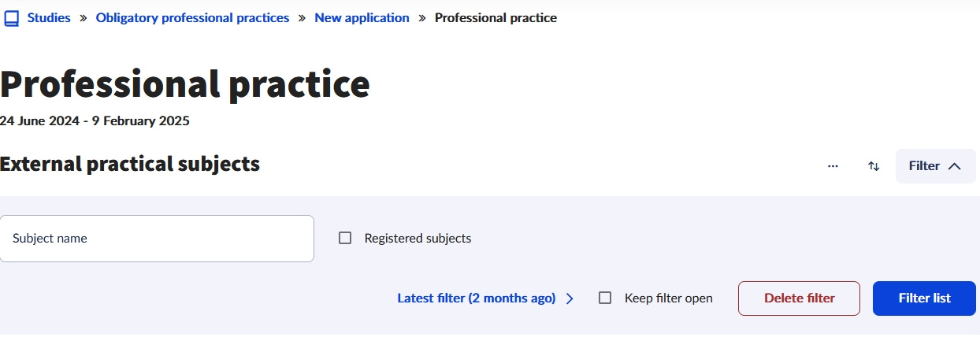Navigate to New application breadcrumb

[x=362, y=17]
